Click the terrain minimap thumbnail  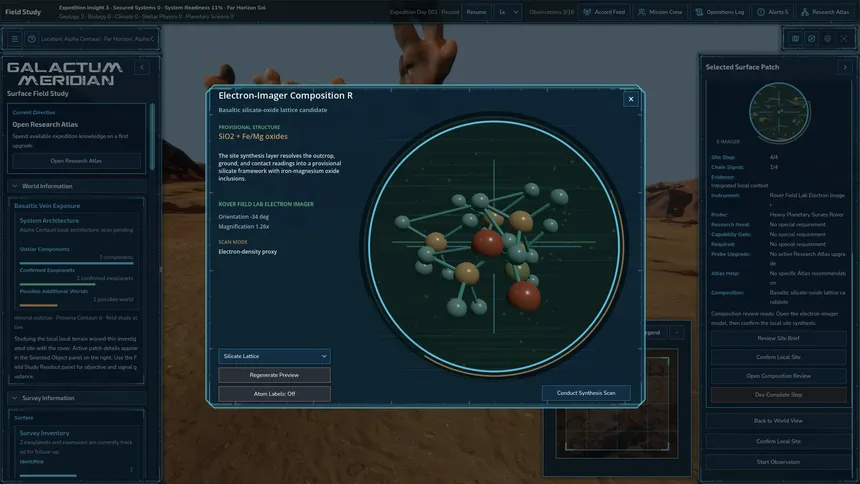[617, 403]
